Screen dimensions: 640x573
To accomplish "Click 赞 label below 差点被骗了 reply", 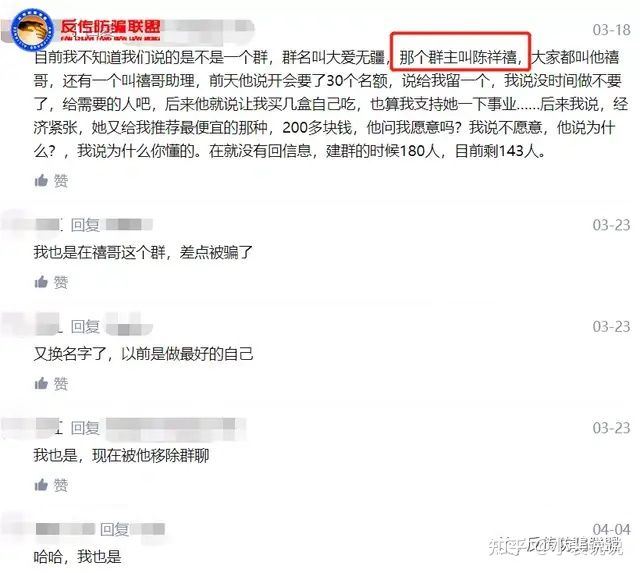I will pyautogui.click(x=61, y=282).
